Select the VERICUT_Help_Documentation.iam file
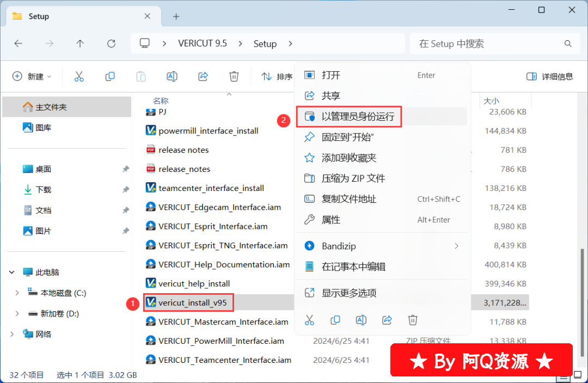This screenshot has width=588, height=383. pos(224,264)
